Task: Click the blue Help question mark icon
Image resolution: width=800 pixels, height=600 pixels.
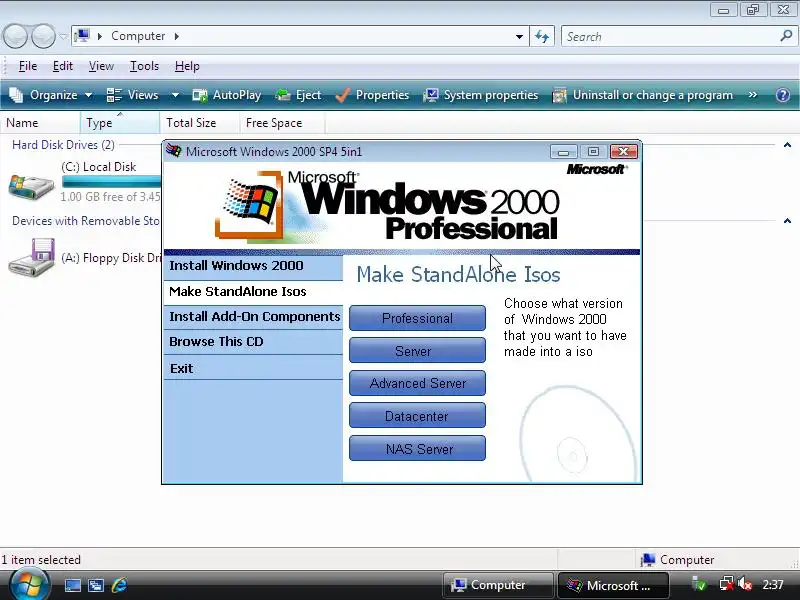Action: point(783,95)
